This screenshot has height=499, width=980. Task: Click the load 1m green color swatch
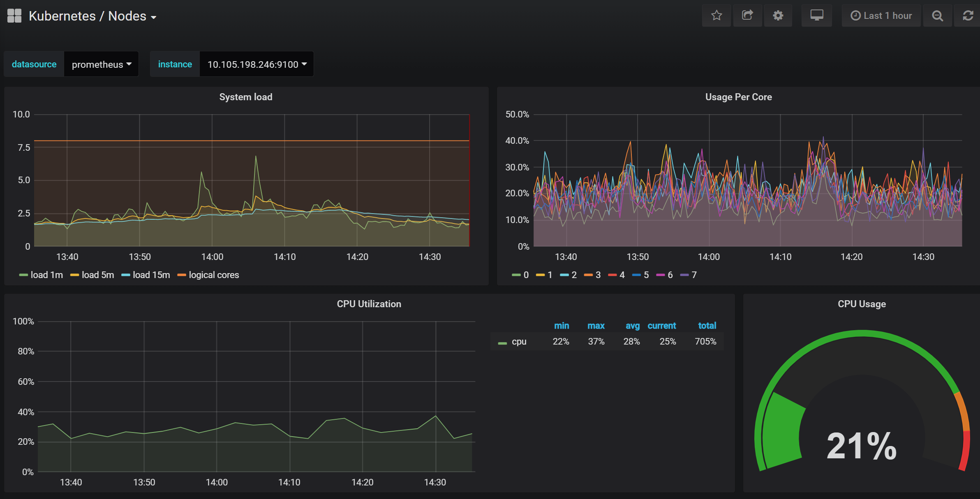(23, 275)
